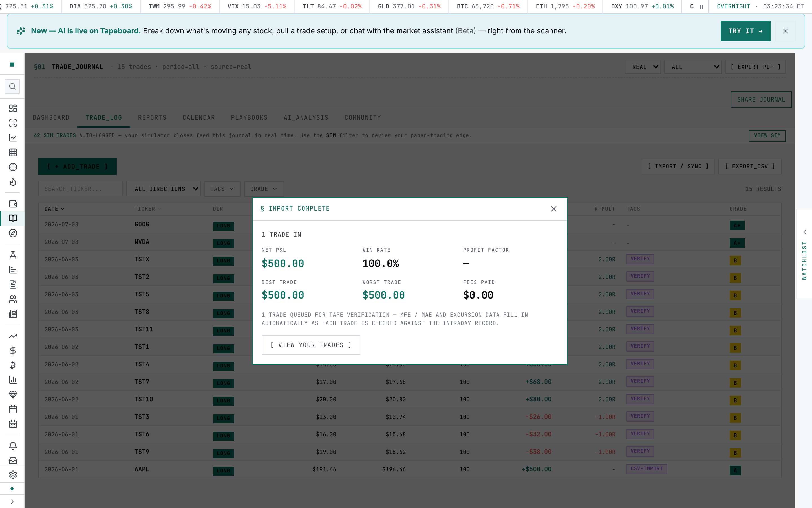This screenshot has width=812, height=508.
Task: Open the flame hot-movers icon in sidebar
Action: [13, 182]
